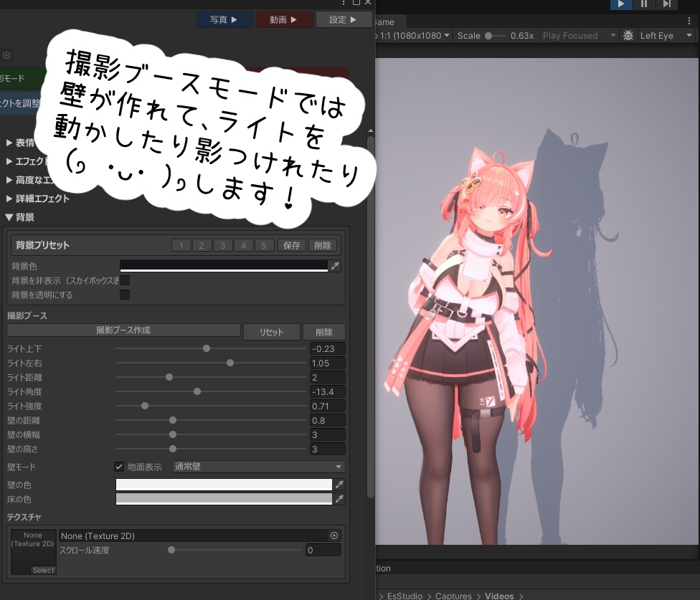Open the object picker circle on the Texture 2D field

coord(333,535)
